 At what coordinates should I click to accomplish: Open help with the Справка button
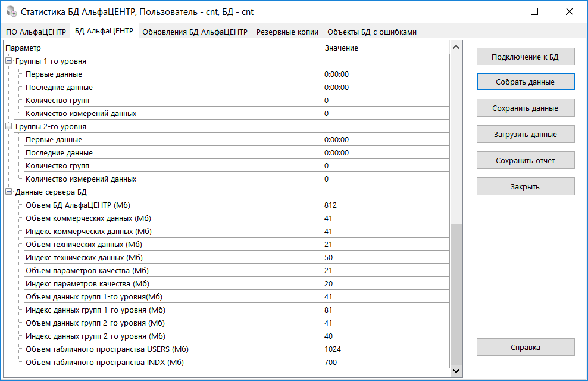tap(526, 347)
